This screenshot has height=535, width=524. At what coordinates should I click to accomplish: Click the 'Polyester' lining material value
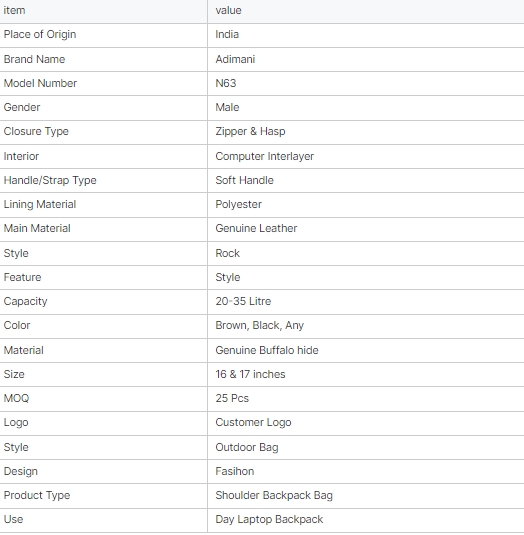click(238, 204)
